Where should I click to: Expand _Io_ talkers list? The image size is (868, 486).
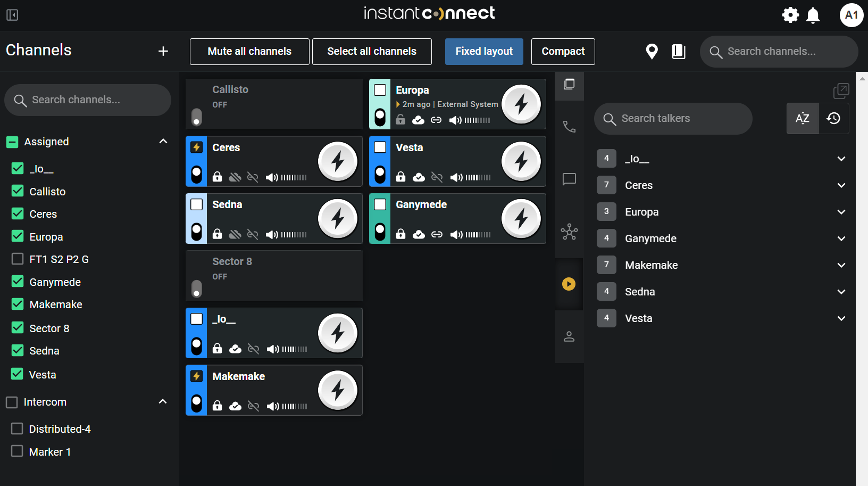pos(841,159)
